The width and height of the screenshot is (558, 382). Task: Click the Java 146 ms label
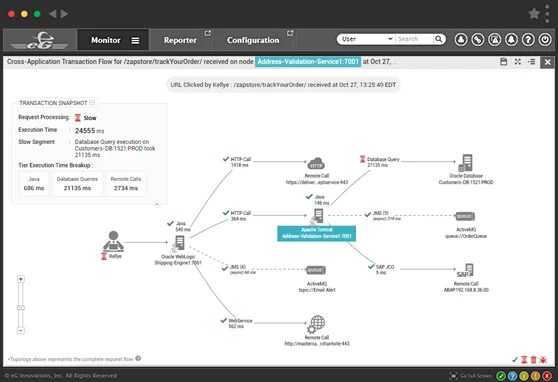click(321, 200)
